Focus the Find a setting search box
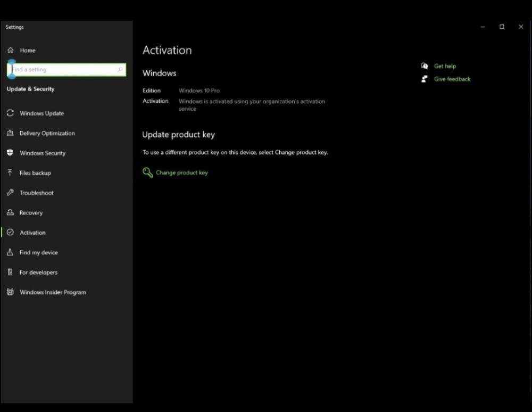 tap(66, 70)
